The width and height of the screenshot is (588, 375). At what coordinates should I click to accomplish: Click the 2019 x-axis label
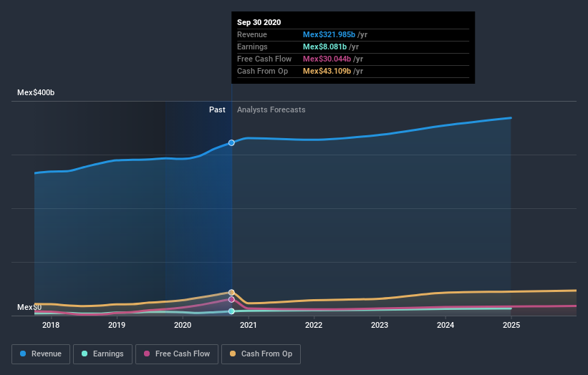(x=117, y=325)
